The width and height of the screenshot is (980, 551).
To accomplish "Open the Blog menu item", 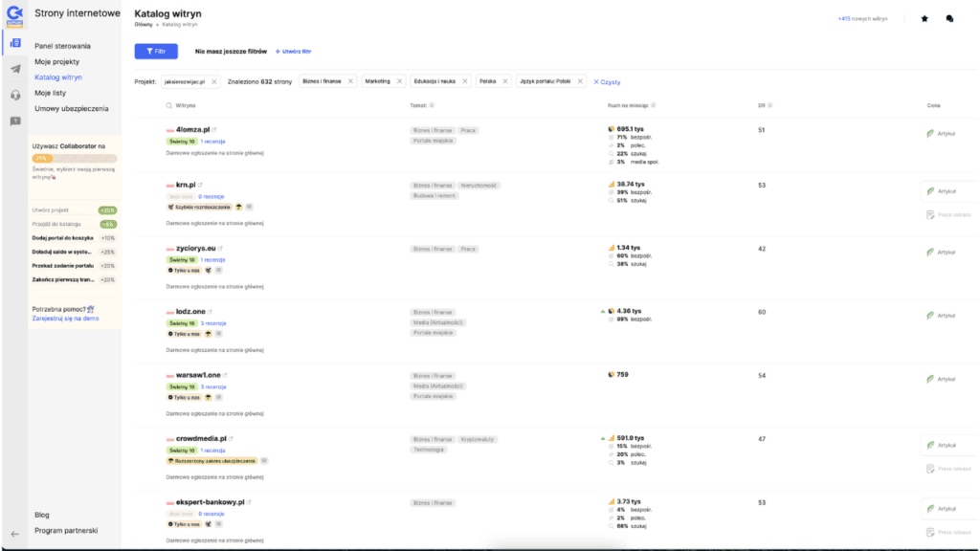I will tap(42, 516).
